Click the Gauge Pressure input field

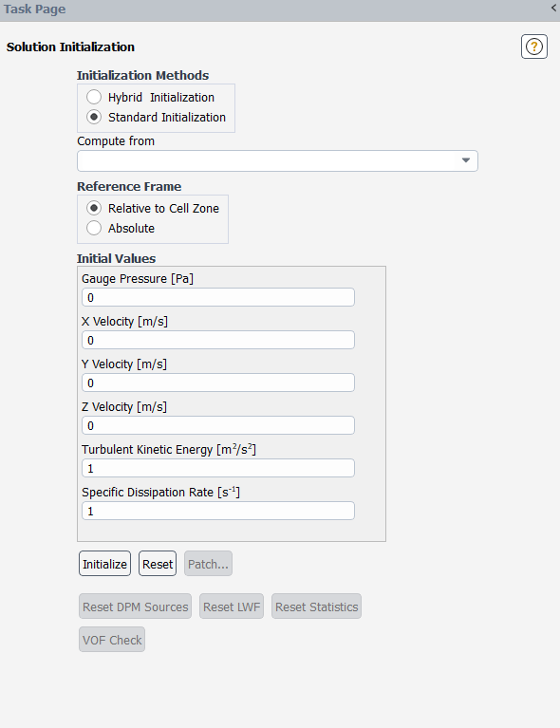click(x=217, y=297)
